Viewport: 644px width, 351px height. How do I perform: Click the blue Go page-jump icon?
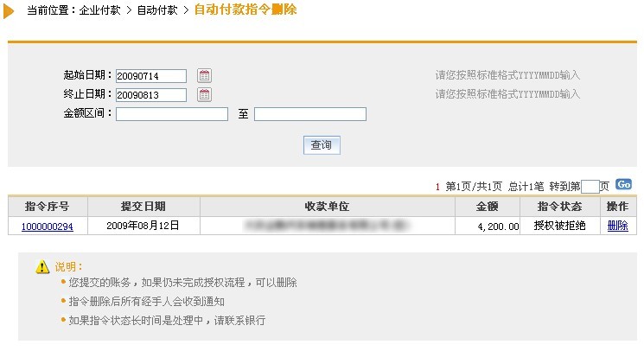pyautogui.click(x=623, y=185)
